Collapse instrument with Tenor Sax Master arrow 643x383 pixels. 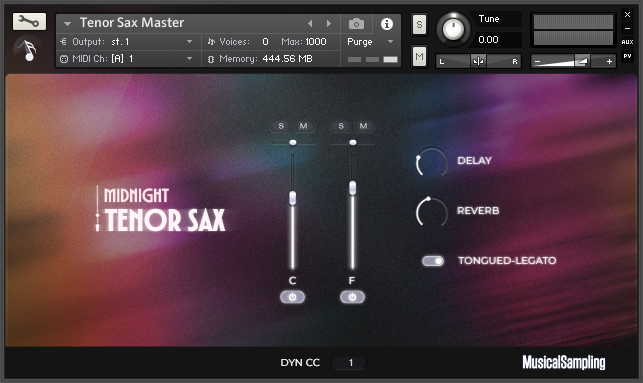coord(67,24)
